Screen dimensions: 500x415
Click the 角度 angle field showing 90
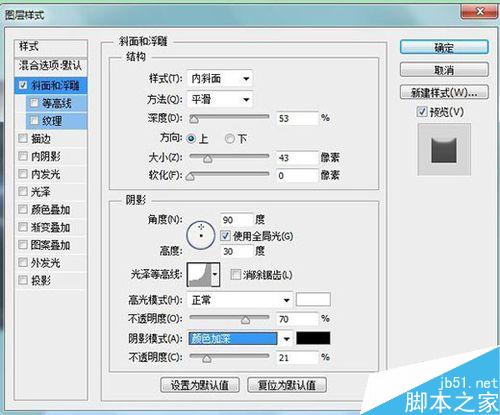(x=236, y=220)
